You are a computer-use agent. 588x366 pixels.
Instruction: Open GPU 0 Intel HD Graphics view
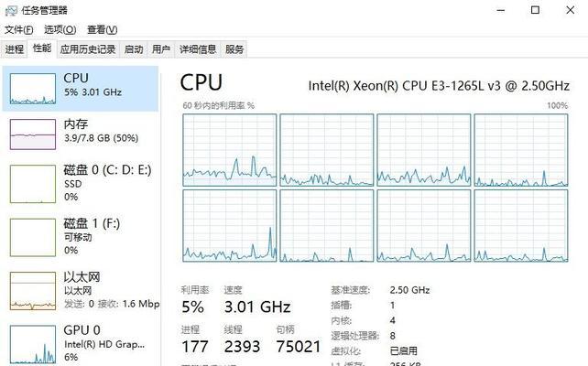point(81,344)
